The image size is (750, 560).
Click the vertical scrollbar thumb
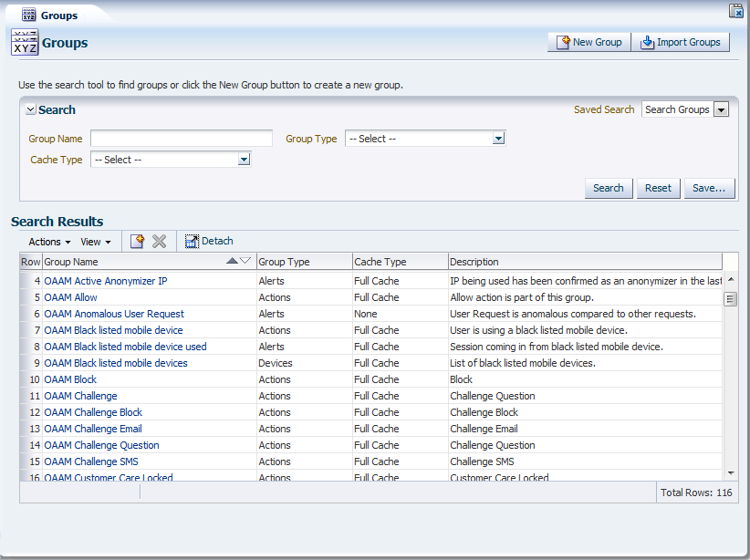(x=731, y=299)
